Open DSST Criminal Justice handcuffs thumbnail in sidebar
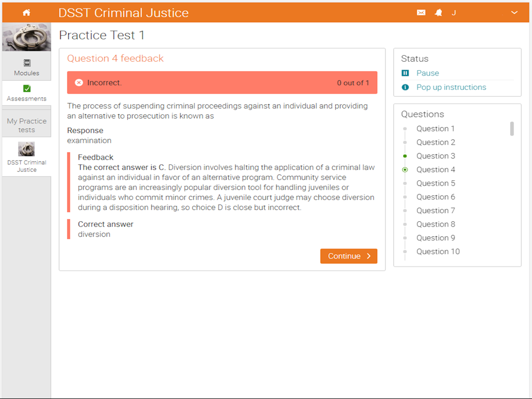Viewport: 532px width, 399px height. (27, 149)
